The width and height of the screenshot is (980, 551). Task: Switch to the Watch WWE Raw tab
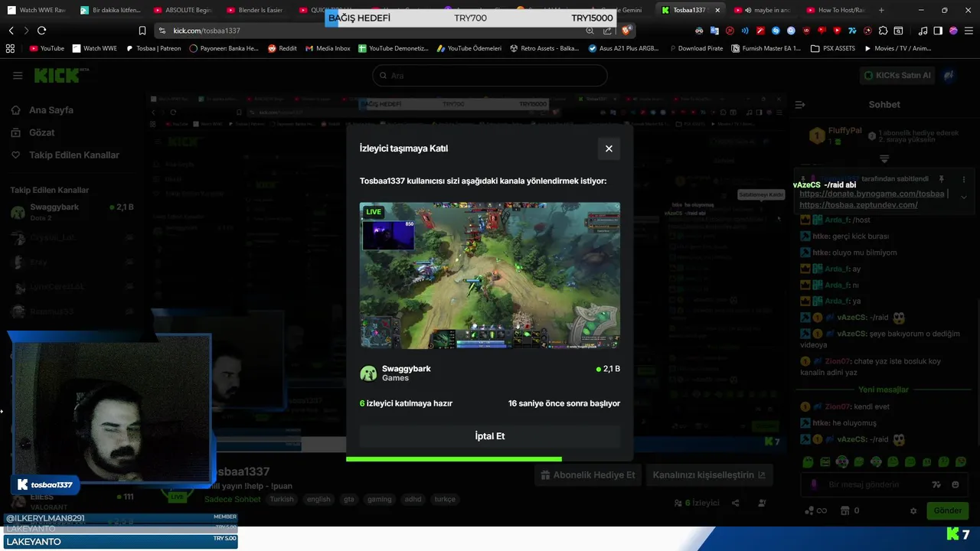37,10
